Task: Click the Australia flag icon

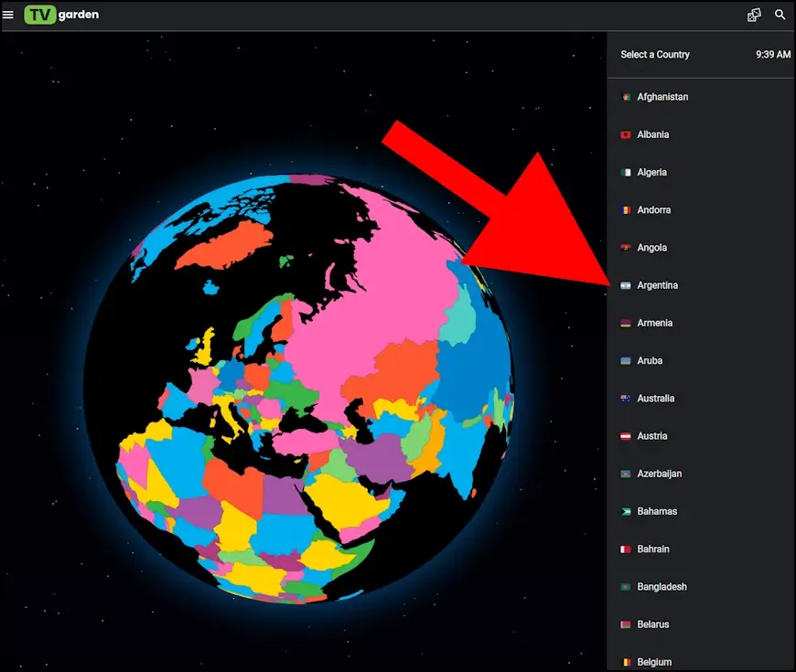Action: click(626, 399)
